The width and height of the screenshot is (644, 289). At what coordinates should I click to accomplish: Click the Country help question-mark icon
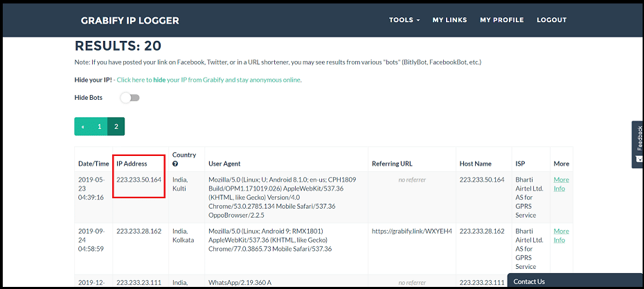coord(175,164)
